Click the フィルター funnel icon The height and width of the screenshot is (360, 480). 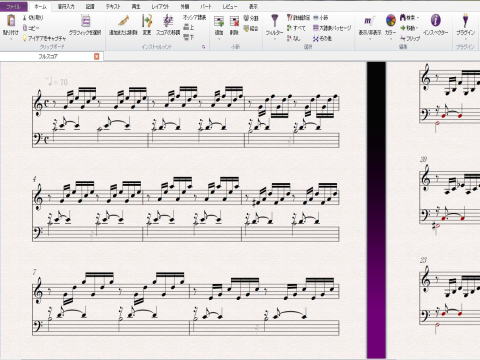tap(274, 21)
